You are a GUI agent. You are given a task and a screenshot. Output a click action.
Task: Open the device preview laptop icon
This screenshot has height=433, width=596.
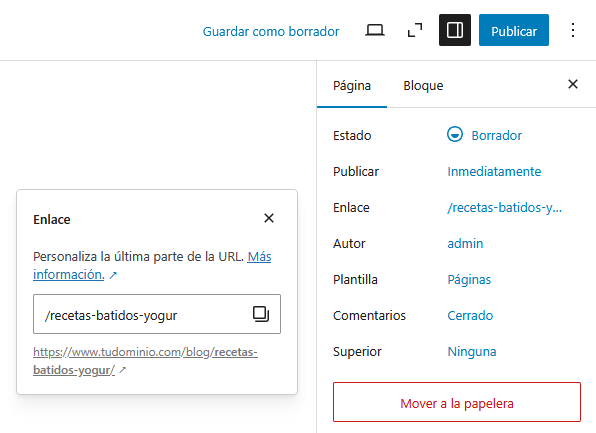coord(375,30)
